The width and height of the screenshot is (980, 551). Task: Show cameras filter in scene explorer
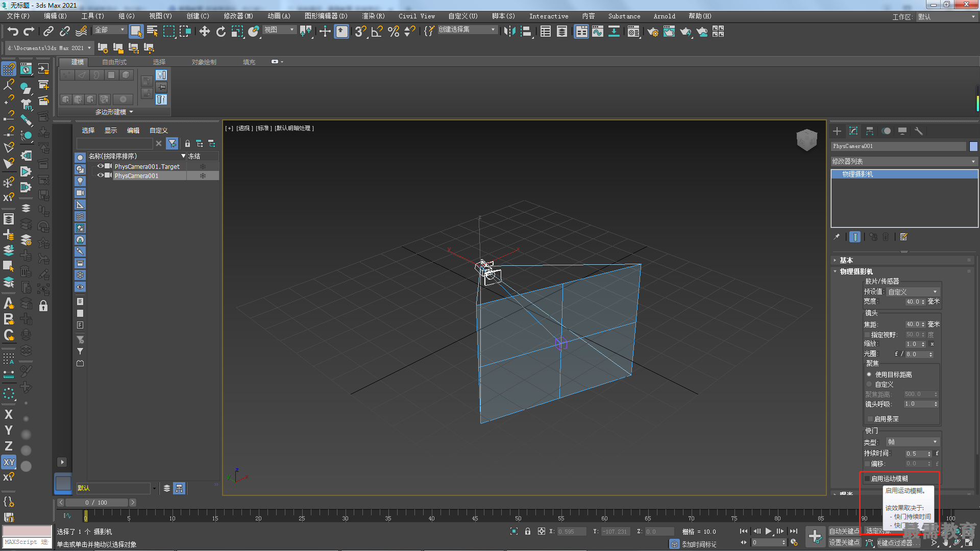tap(80, 193)
